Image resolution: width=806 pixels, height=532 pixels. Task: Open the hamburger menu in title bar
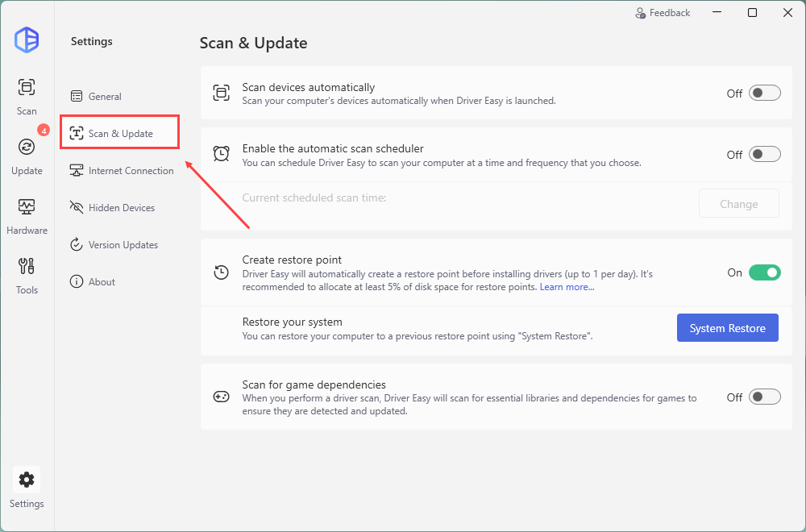(x=716, y=13)
